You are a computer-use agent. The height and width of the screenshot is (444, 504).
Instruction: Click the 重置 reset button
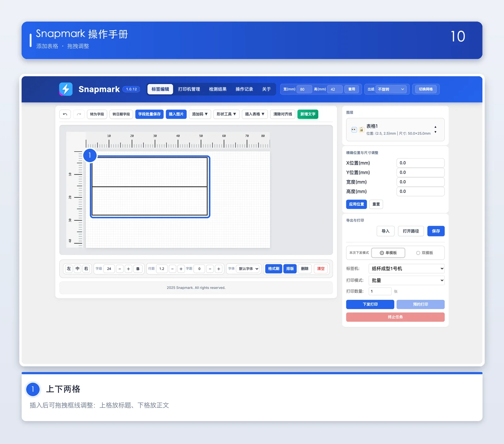pos(376,204)
